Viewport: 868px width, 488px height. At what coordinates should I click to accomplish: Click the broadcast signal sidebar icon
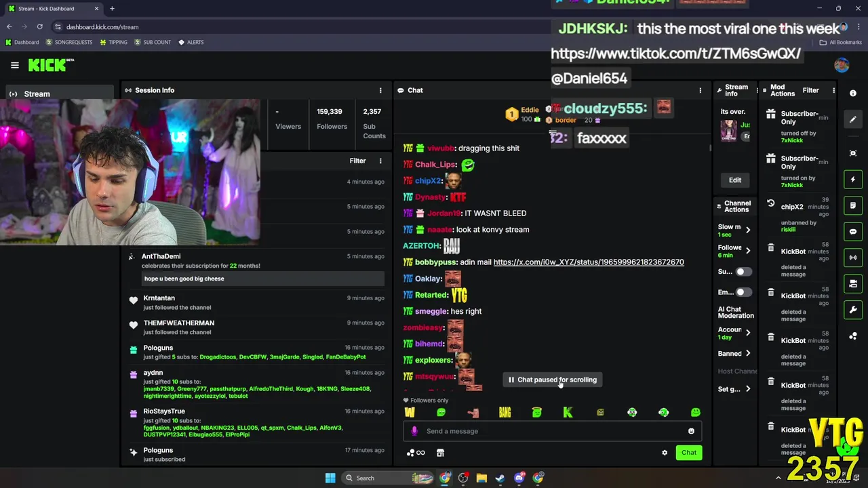click(x=853, y=258)
